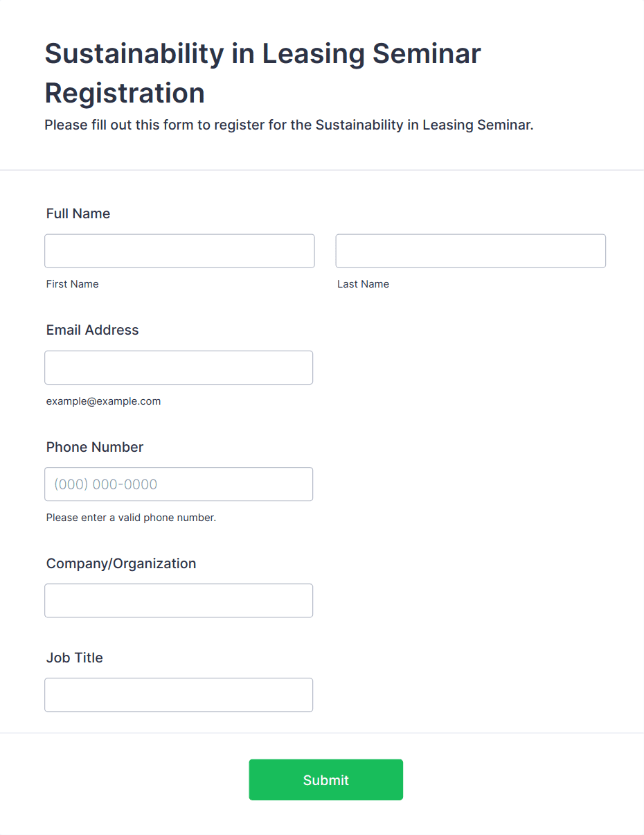Click the Phone Number input field
The width and height of the screenshot is (644, 835).
[x=179, y=484]
